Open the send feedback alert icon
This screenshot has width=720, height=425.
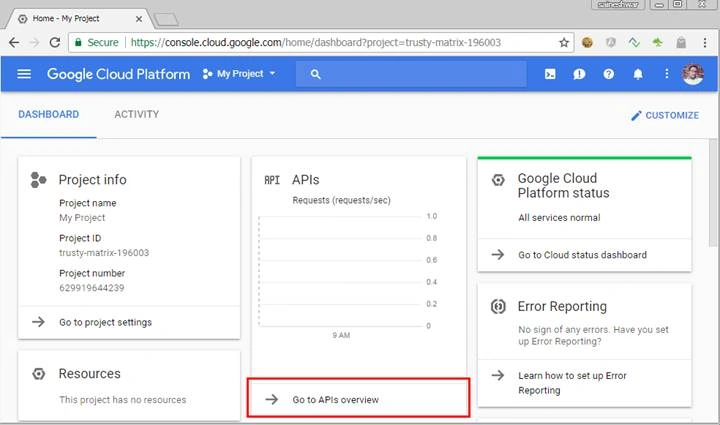pyautogui.click(x=579, y=74)
